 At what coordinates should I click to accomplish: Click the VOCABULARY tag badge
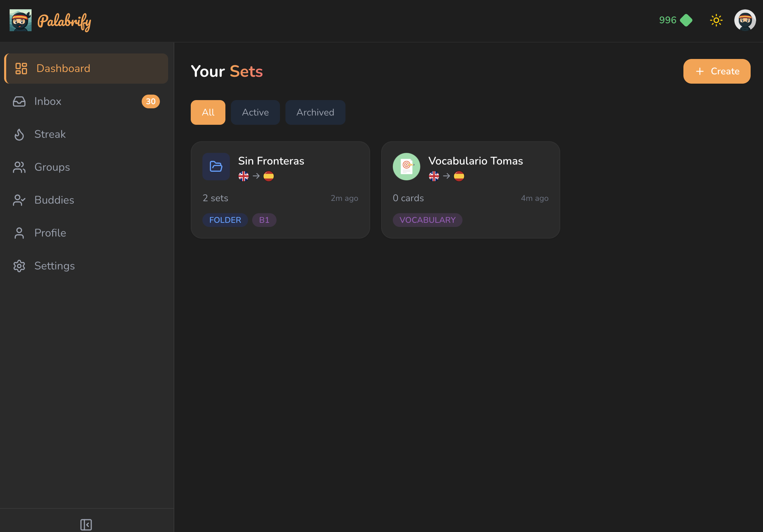pos(427,220)
